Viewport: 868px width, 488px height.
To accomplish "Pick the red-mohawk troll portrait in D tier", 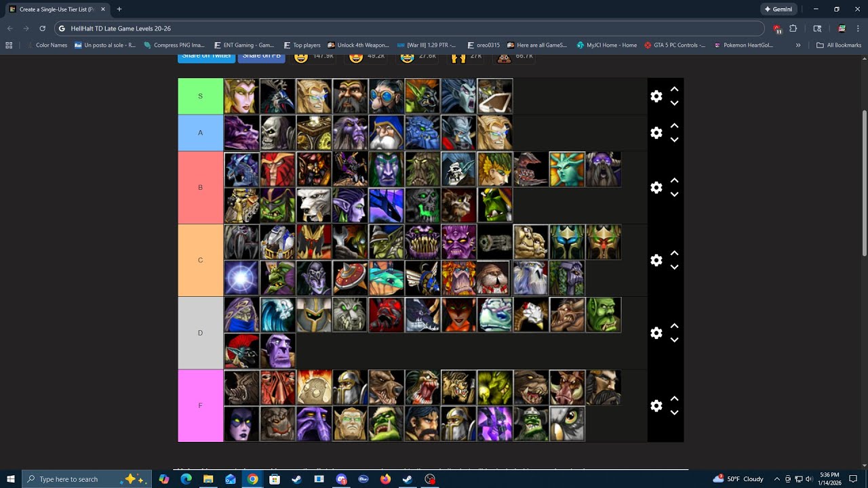I will tap(241, 350).
